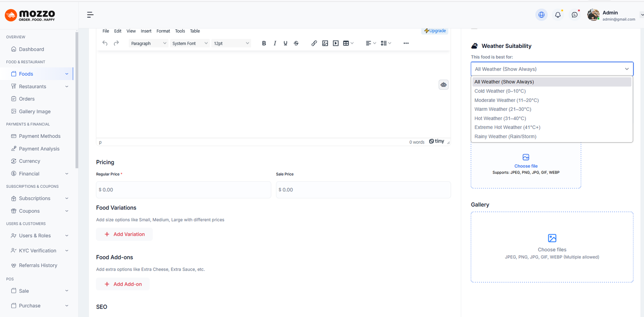
Task: Open the Format menu in editor
Action: 163,31
